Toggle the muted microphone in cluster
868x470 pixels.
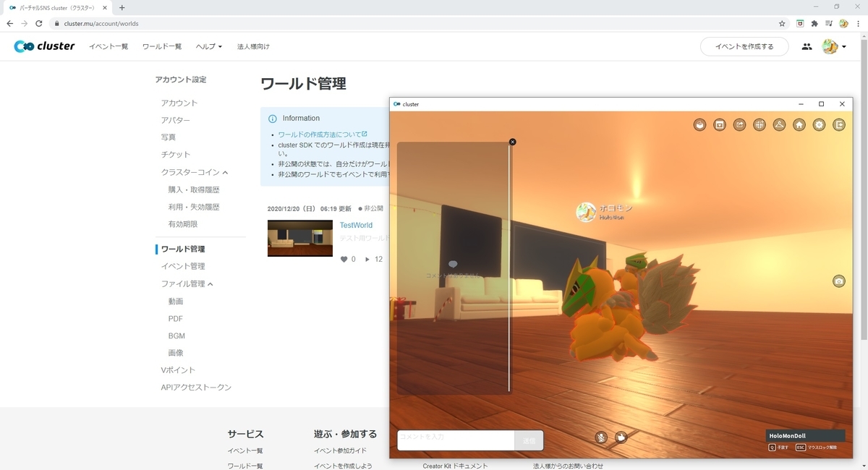(x=601, y=437)
